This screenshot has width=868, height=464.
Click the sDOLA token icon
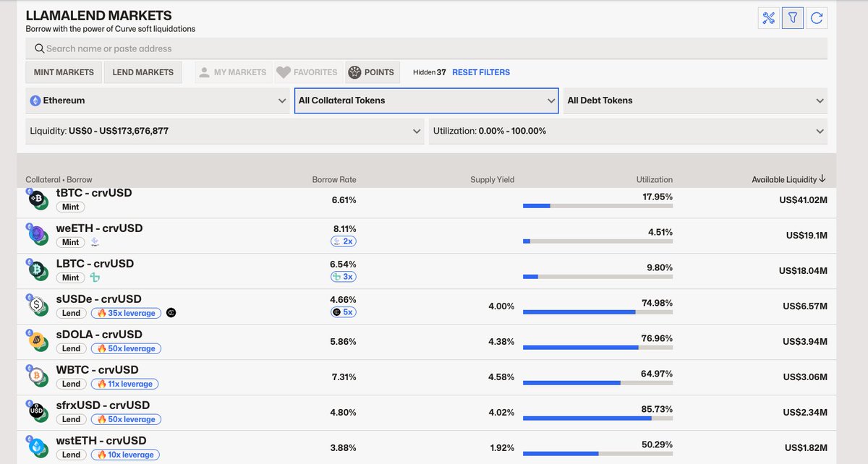37,341
